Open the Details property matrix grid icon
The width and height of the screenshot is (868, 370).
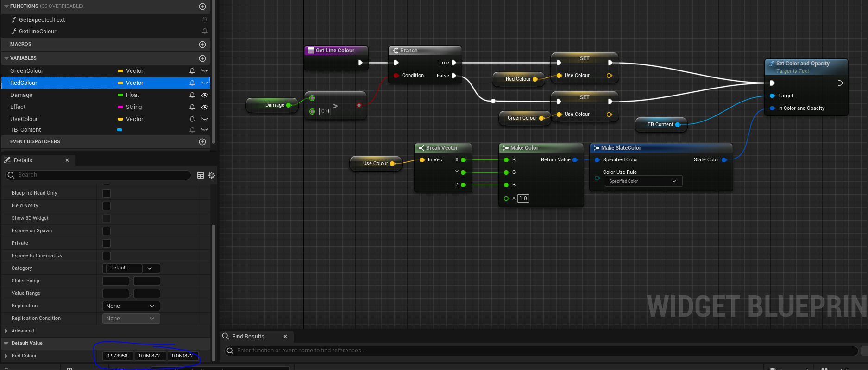(x=201, y=175)
